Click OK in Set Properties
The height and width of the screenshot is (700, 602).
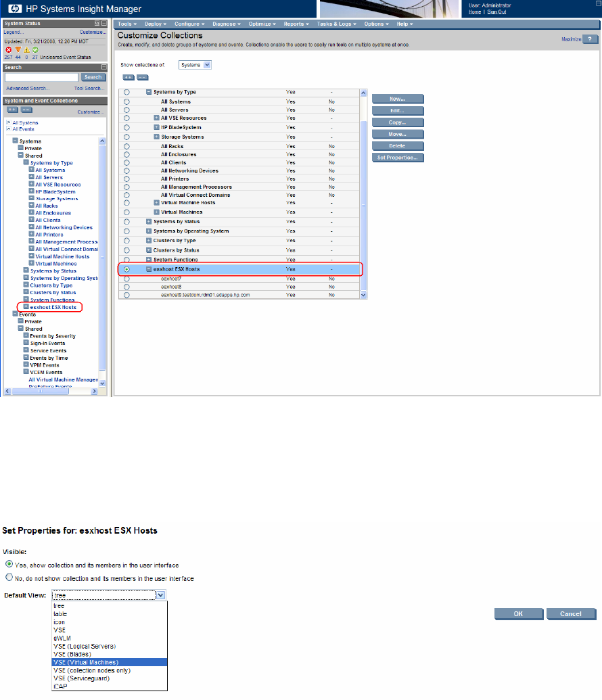click(x=519, y=614)
